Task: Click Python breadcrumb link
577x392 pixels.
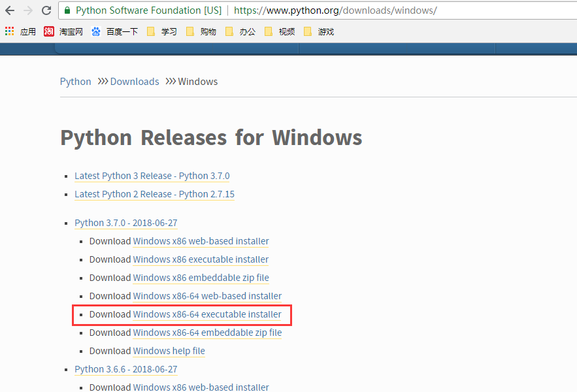Action: [75, 82]
